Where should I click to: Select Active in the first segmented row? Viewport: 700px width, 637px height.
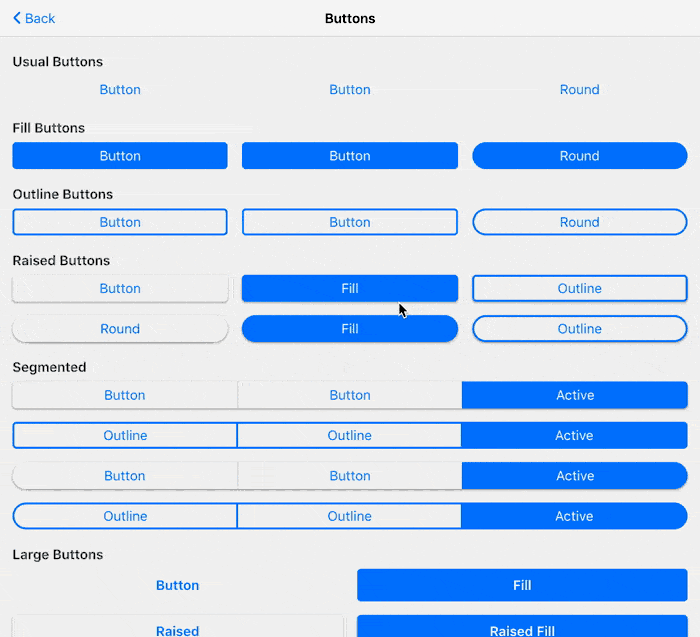pyautogui.click(x=575, y=395)
